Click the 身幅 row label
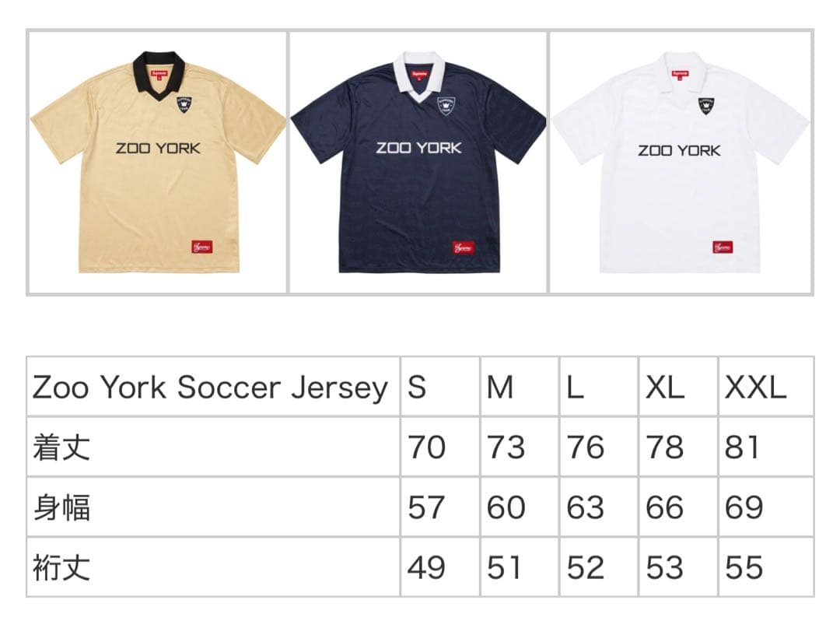Viewport: 840px width, 628px height. coord(61,507)
